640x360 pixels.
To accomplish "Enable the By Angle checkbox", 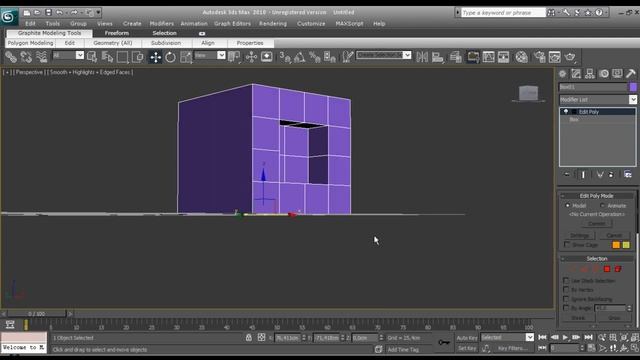I will tap(566, 308).
